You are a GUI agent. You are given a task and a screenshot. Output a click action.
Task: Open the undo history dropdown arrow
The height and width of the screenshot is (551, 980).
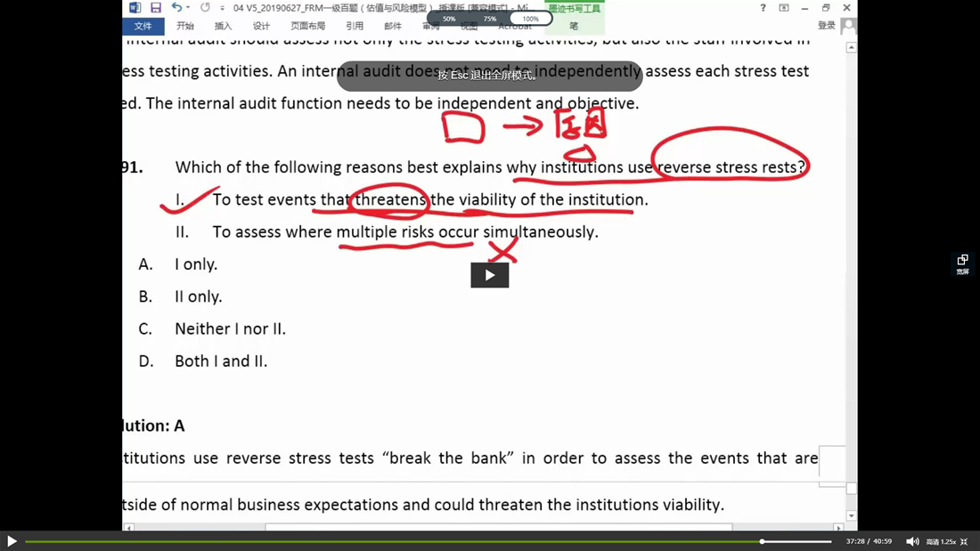tap(188, 7)
